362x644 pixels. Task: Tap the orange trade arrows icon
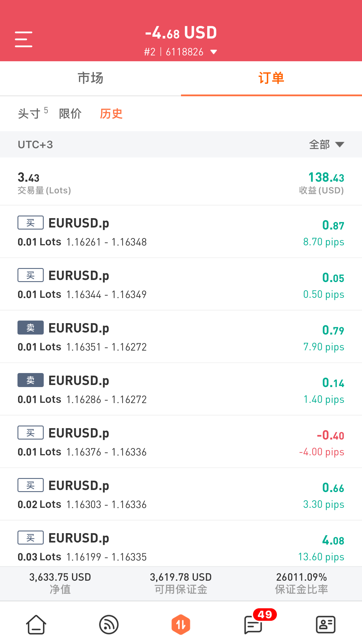(x=181, y=624)
